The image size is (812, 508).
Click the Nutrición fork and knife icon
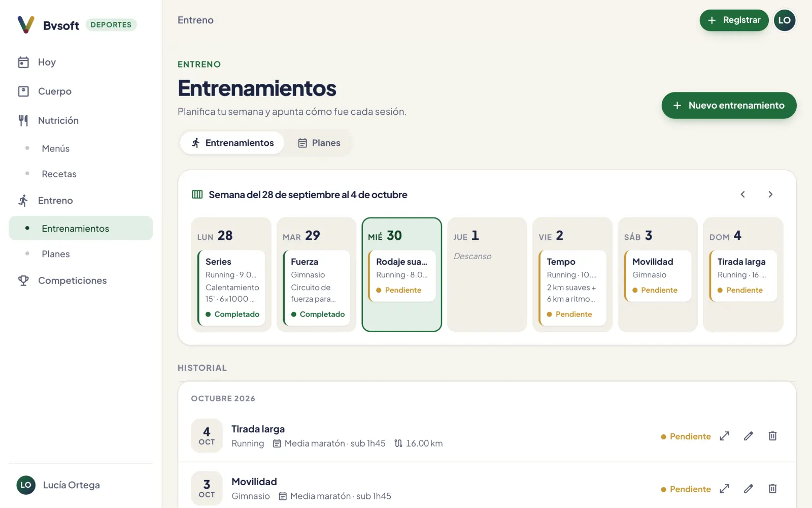23,120
